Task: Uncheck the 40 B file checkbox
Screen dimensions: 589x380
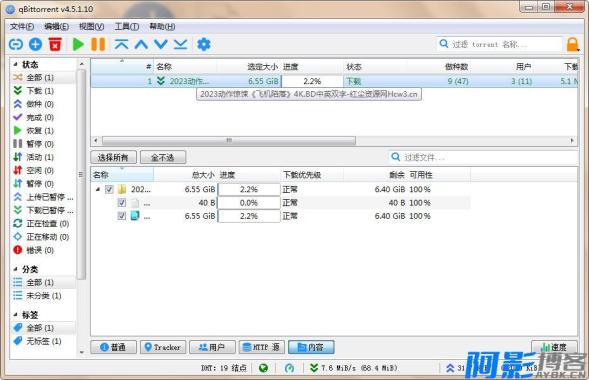Action: (121, 203)
